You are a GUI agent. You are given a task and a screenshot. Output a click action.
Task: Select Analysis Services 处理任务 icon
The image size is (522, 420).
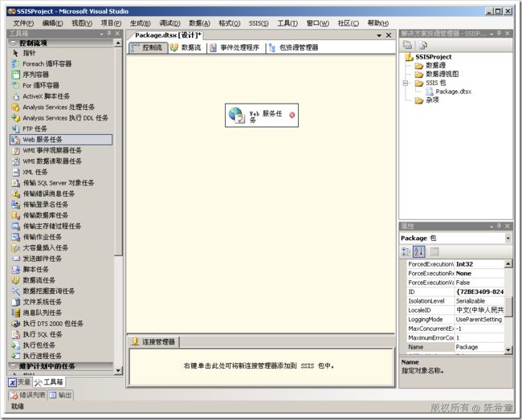(15, 107)
